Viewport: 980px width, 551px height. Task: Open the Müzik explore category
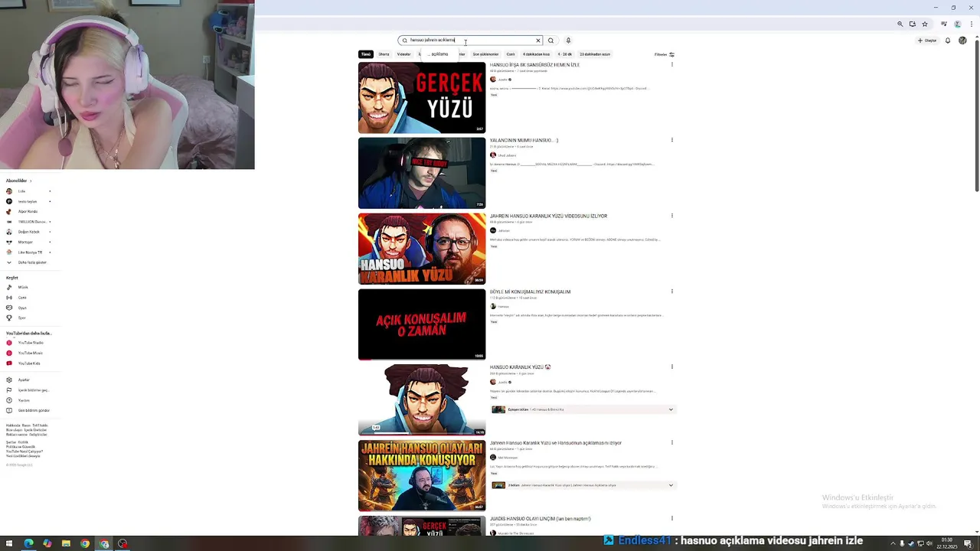[x=29, y=287]
